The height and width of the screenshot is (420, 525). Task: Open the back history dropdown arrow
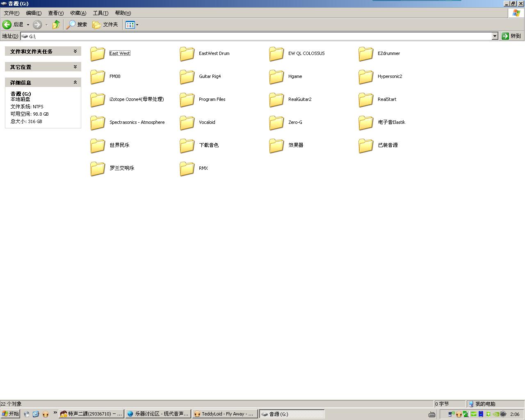[x=28, y=25]
